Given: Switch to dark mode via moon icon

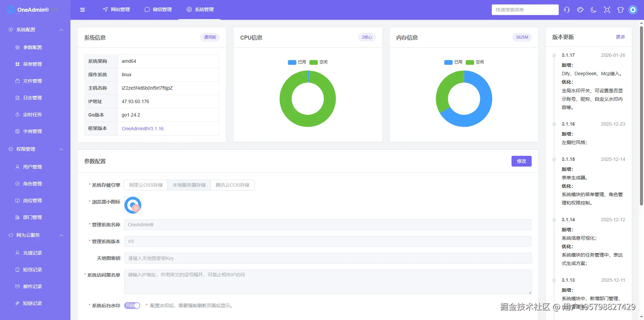Looking at the screenshot, I should 593,10.
